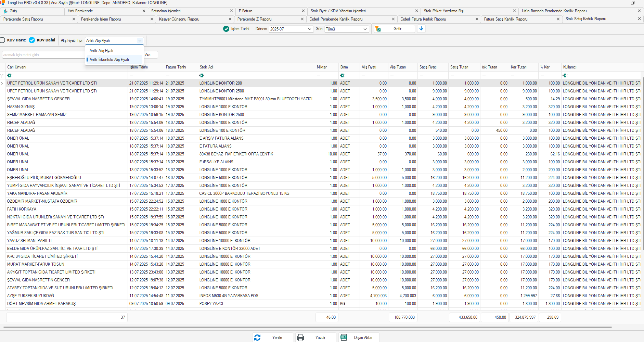Open the Cari Ünvanı column filter operator icon
Screen dimensions: 644x342
(10, 75)
